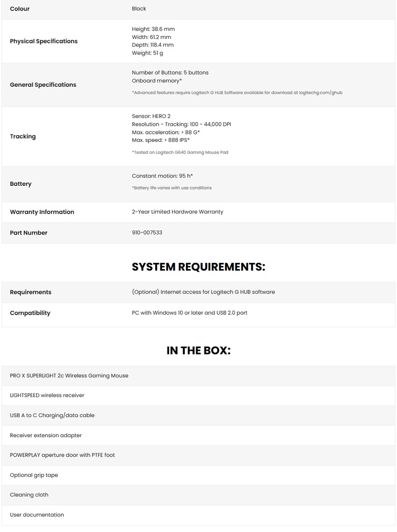Click the USB A to C Charging/data cable row
This screenshot has height=532, width=397.
52,415
